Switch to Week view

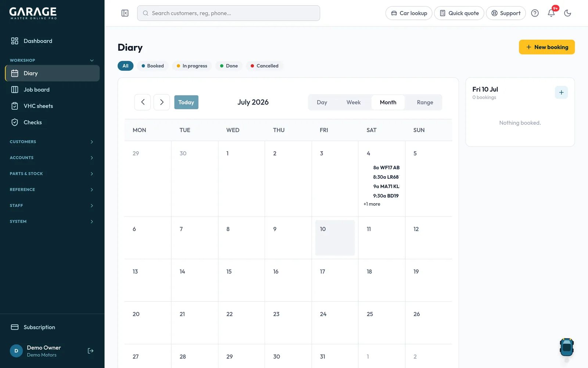pos(354,102)
